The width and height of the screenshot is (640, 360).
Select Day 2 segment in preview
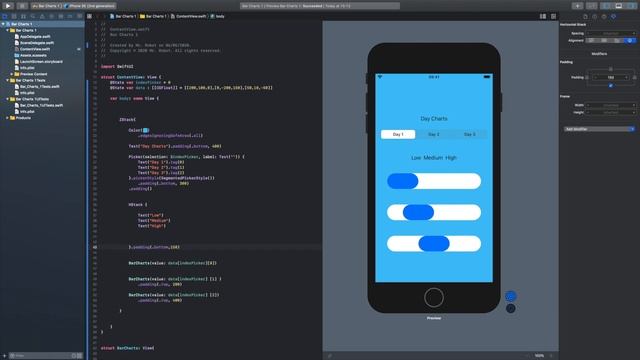(434, 134)
